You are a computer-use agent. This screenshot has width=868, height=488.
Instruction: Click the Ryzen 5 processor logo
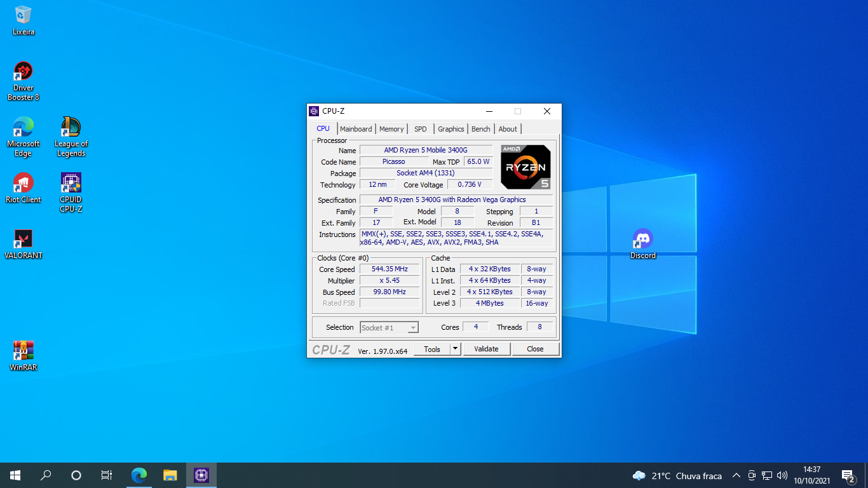526,167
